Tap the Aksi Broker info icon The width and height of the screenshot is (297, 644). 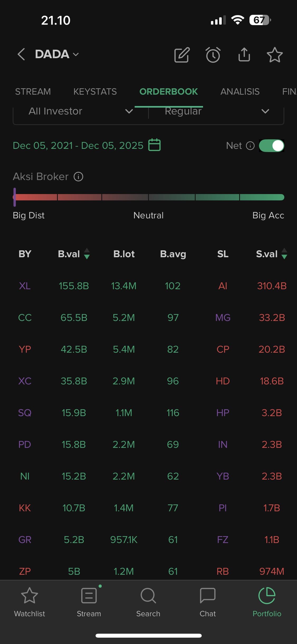[x=78, y=177]
